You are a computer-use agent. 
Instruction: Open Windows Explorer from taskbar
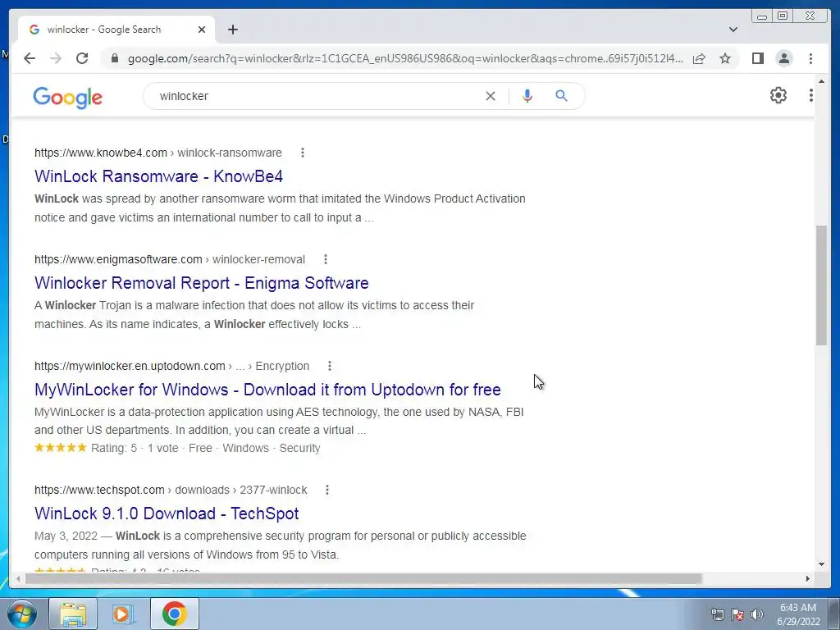pyautogui.click(x=73, y=614)
